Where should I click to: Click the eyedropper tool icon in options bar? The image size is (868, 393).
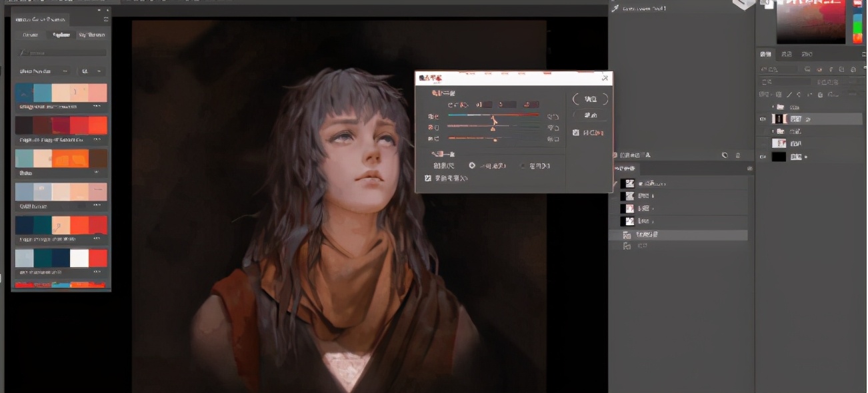615,9
